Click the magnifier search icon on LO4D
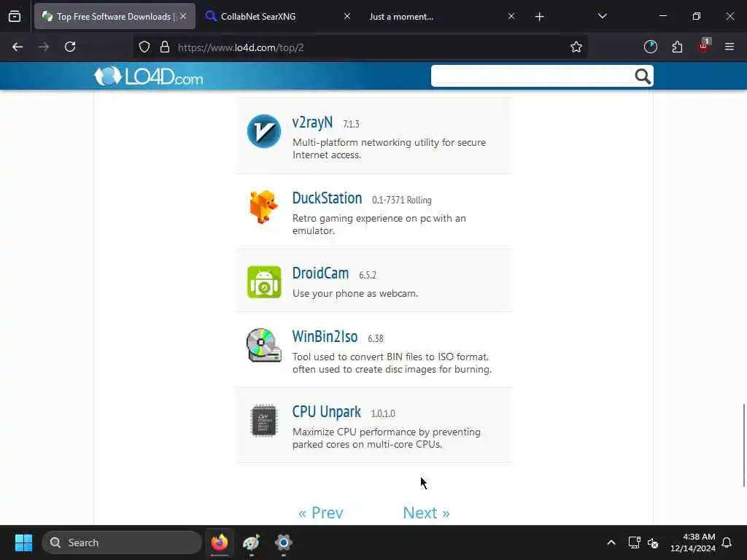This screenshot has height=560, width=747. pos(642,76)
